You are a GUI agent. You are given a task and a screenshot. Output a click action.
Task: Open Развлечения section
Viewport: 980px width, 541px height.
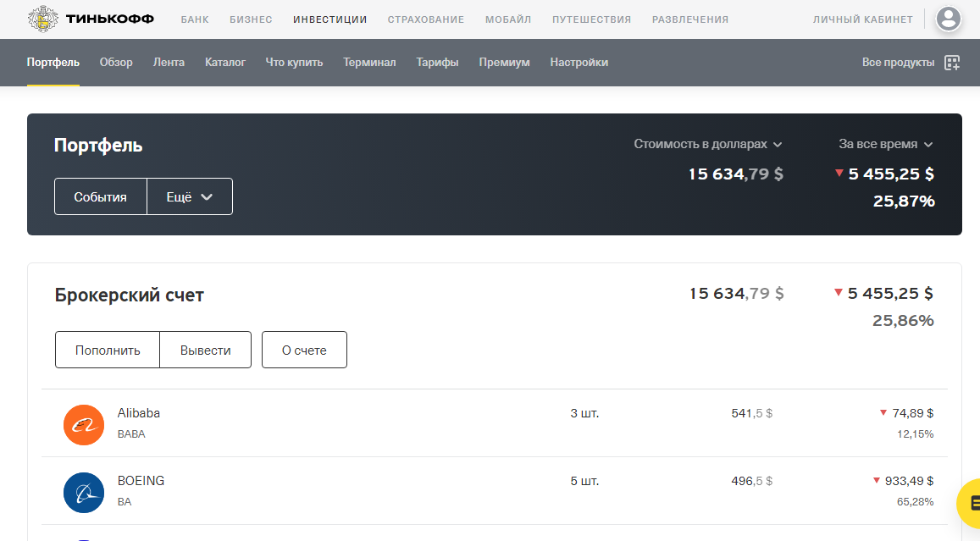[x=690, y=19]
